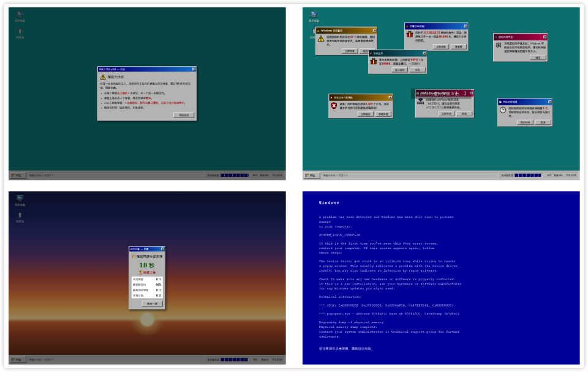Click the yellow warning triangle in the intro dialog
The height and width of the screenshot is (372, 588).
[x=103, y=77]
